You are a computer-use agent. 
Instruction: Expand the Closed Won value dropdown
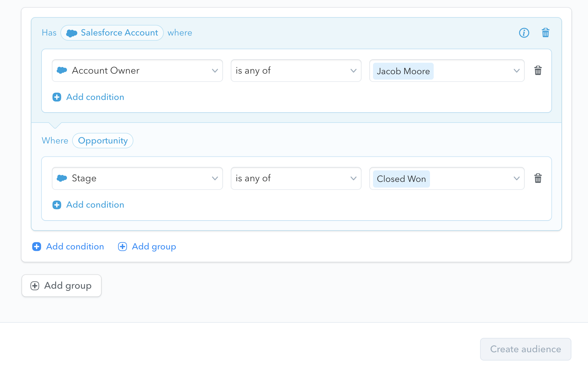click(447, 178)
